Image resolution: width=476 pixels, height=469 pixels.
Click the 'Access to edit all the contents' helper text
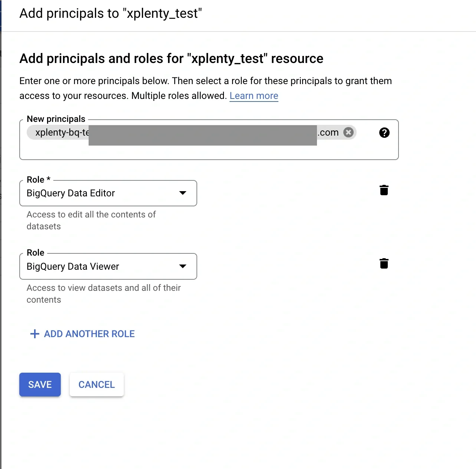(91, 220)
